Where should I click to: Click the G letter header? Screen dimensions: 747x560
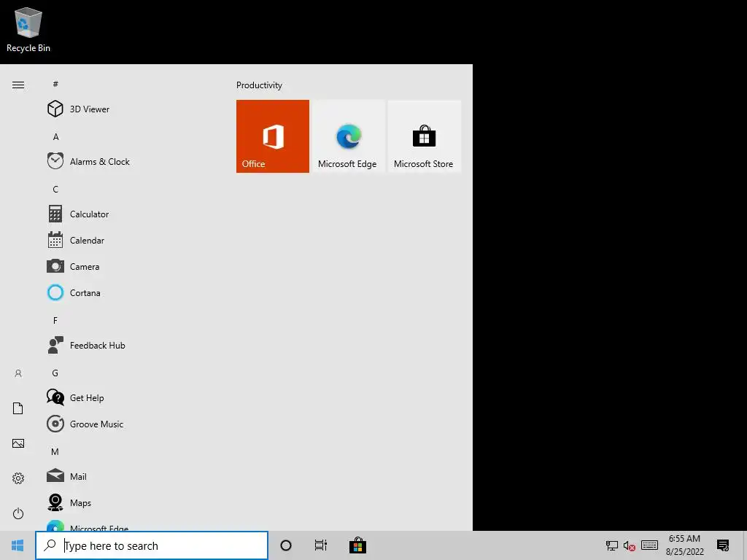pyautogui.click(x=55, y=373)
